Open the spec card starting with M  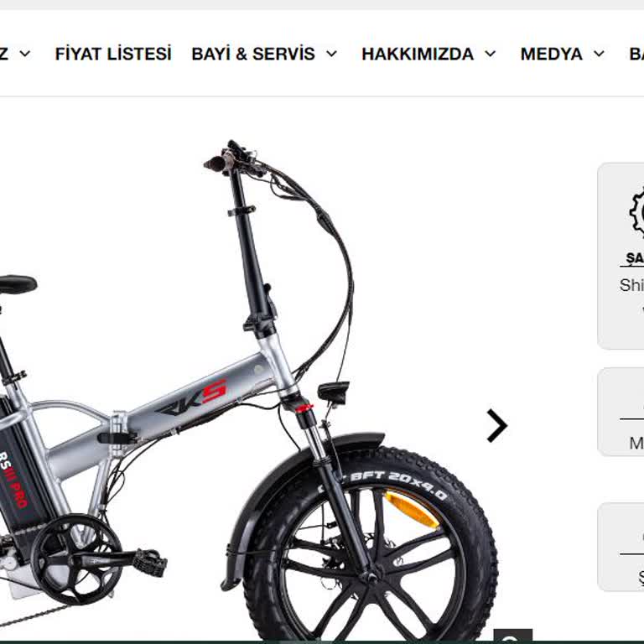[621, 412]
